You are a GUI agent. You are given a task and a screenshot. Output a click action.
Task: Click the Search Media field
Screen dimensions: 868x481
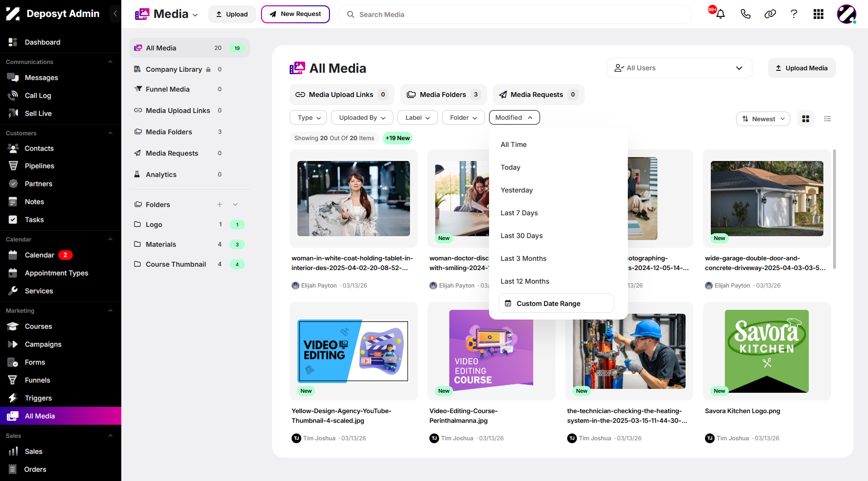[515, 15]
